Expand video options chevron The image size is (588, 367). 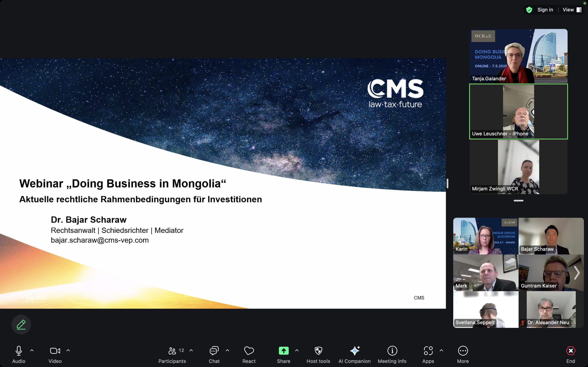68,350
